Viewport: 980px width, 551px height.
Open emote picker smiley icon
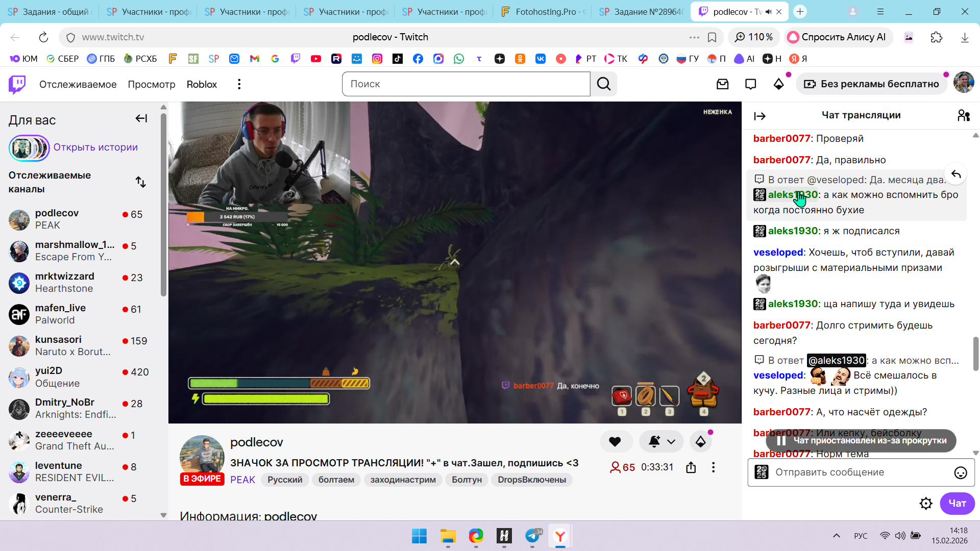(960, 473)
